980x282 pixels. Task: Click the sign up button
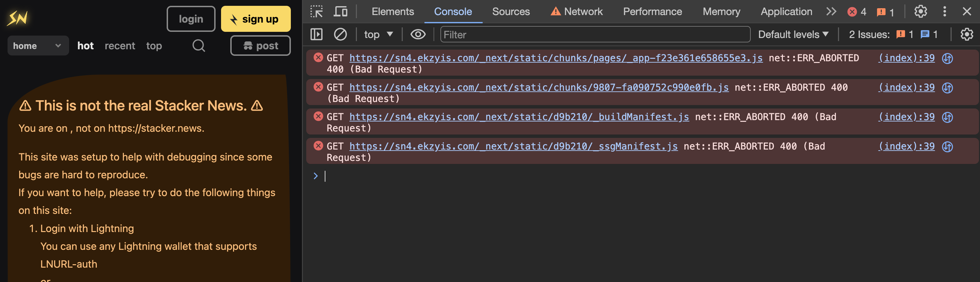(x=256, y=18)
